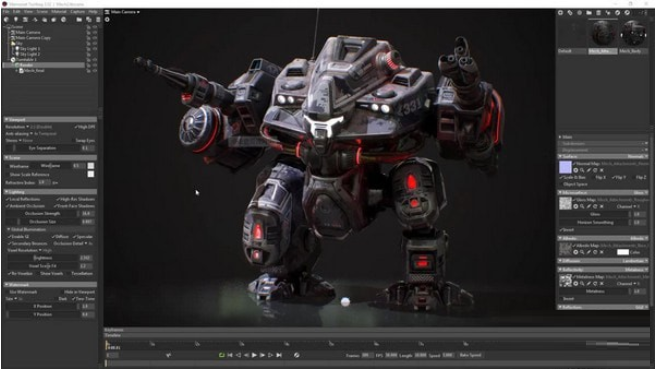Click magnifier icon in Metalness Map row
Viewport: 656px width, 370px height.
[582, 283]
